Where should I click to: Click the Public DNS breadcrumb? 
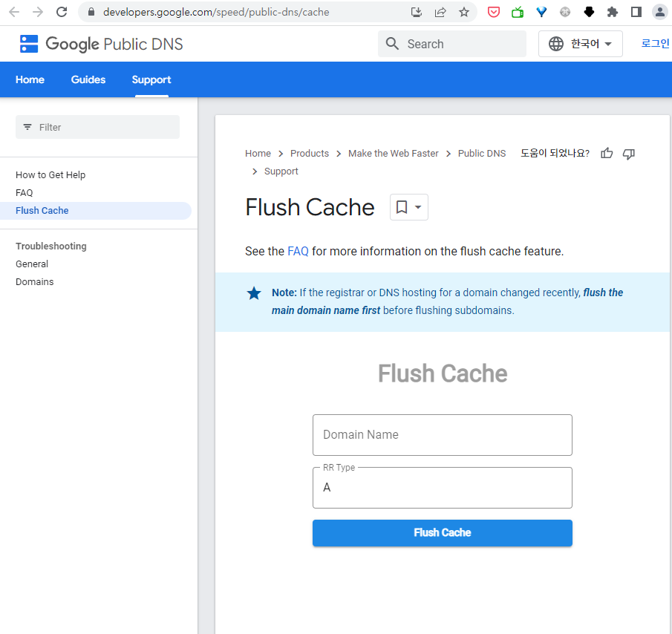(482, 154)
